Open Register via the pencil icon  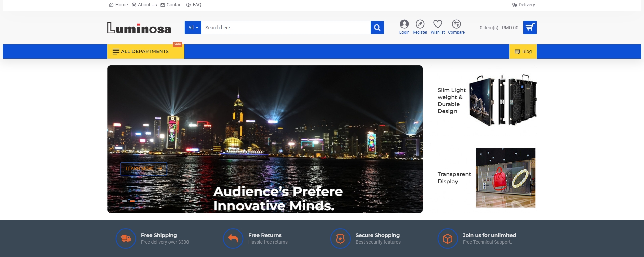[420, 24]
